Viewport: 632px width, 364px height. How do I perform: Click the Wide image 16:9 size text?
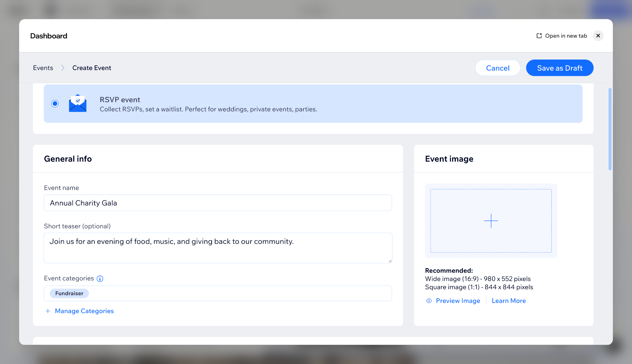point(478,279)
